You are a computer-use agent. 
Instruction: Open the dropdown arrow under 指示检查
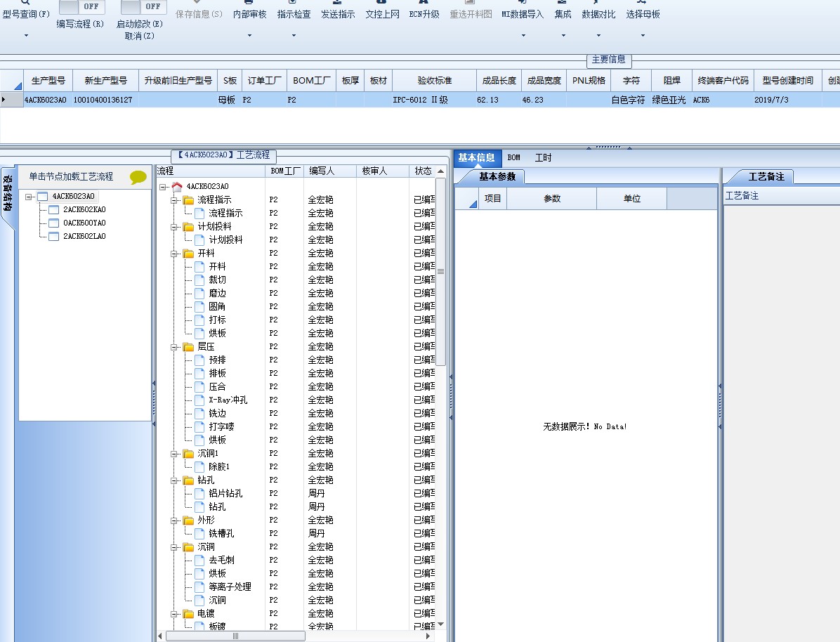pyautogui.click(x=294, y=36)
